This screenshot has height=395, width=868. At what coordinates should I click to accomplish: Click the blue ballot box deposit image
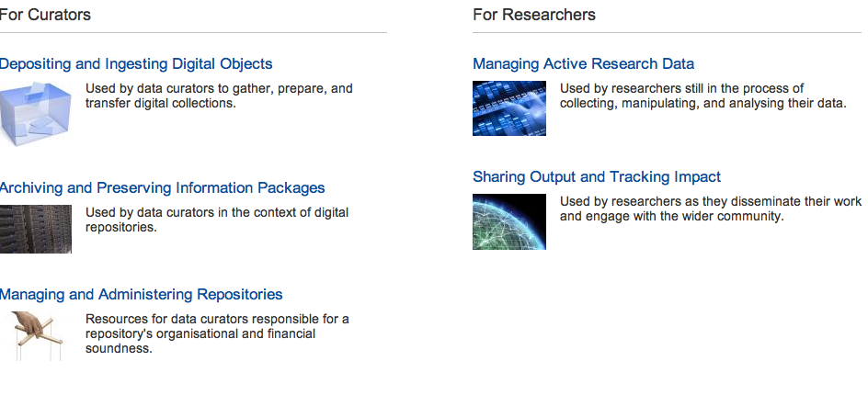(x=36, y=114)
